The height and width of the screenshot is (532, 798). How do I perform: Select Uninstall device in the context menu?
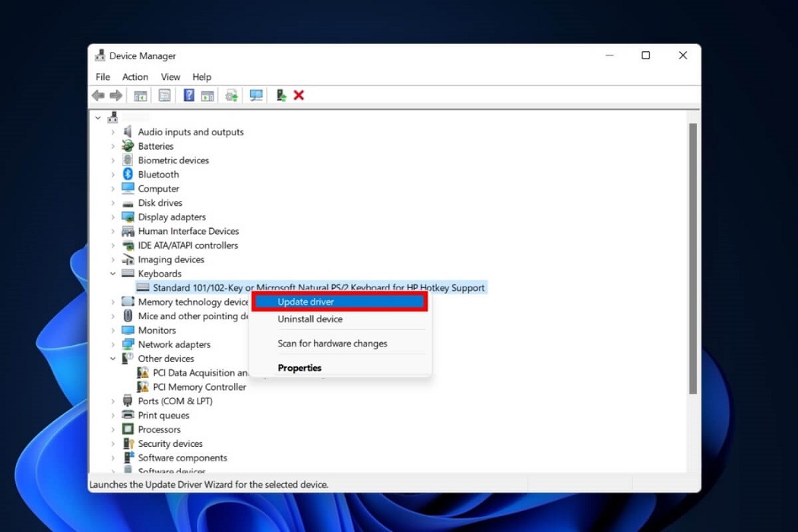(310, 319)
